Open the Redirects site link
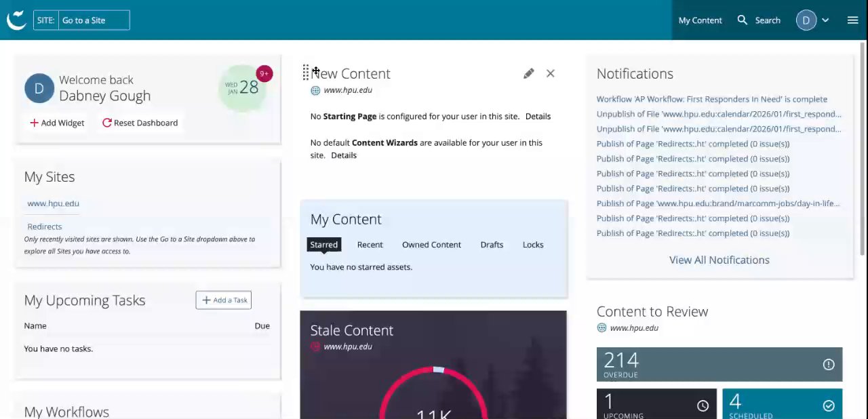 (44, 226)
